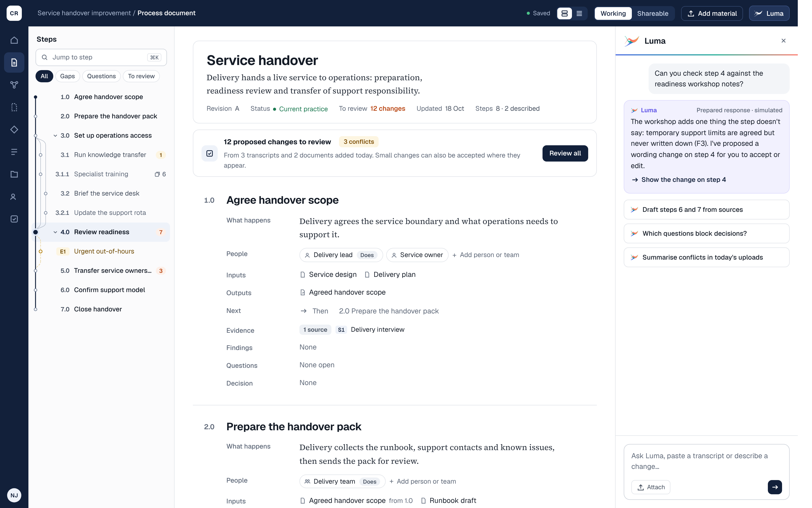Show the change on step 4

pyautogui.click(x=679, y=180)
